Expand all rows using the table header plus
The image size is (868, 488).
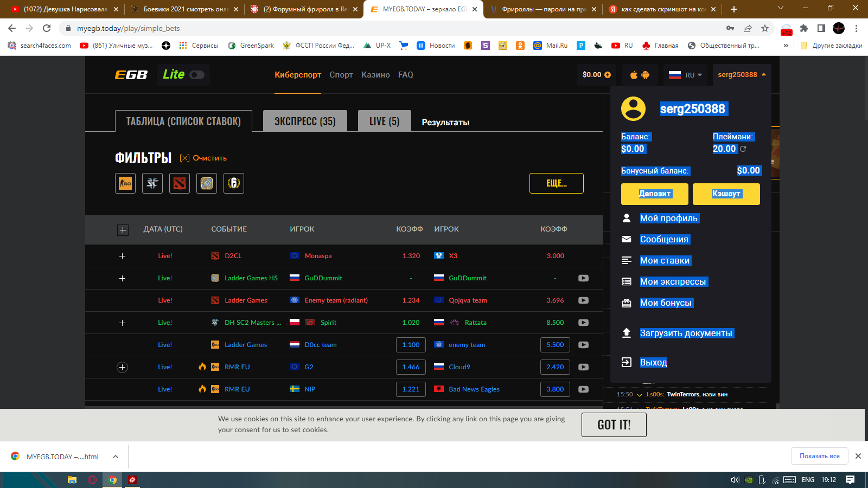[x=123, y=230]
